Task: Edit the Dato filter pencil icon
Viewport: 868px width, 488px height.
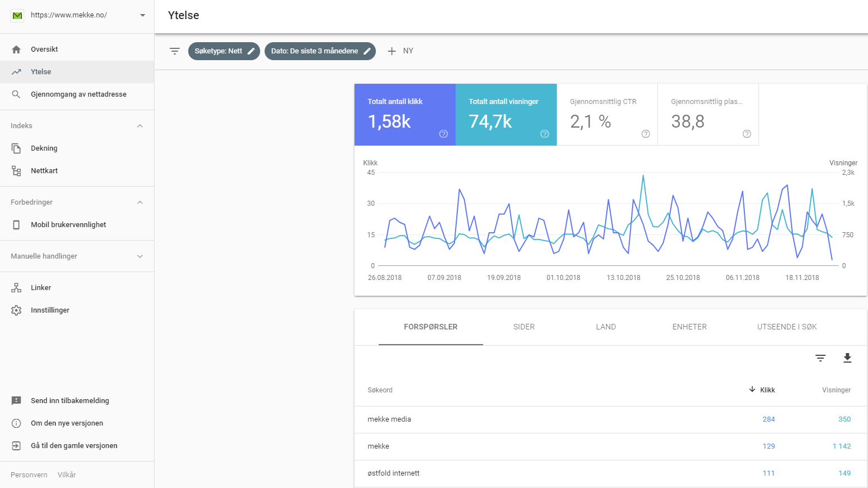Action: pos(367,51)
